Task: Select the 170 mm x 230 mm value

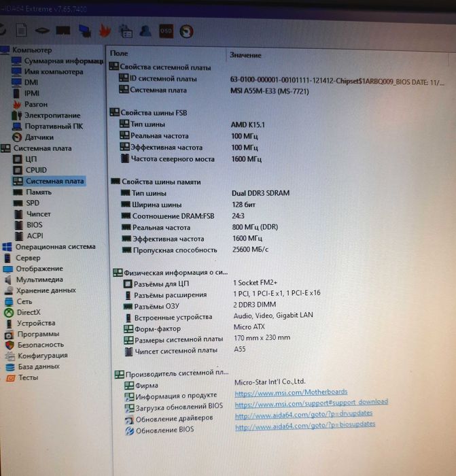Action: 262,337
